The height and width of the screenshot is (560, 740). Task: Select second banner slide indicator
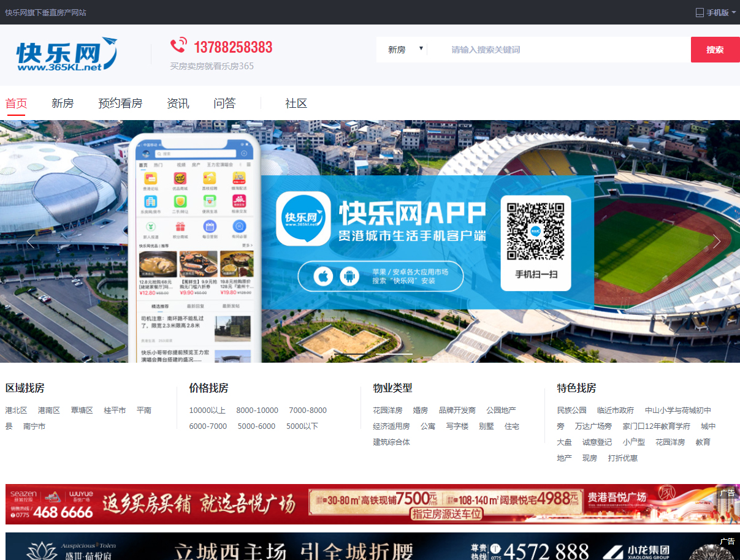394,354
